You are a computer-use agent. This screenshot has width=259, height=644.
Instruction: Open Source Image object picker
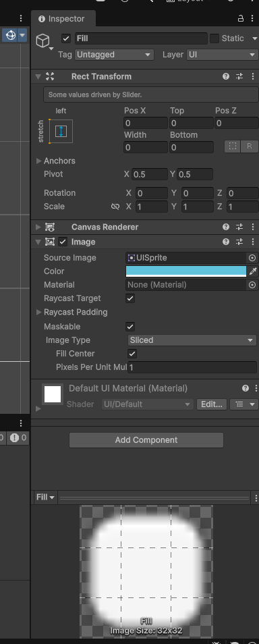click(252, 258)
